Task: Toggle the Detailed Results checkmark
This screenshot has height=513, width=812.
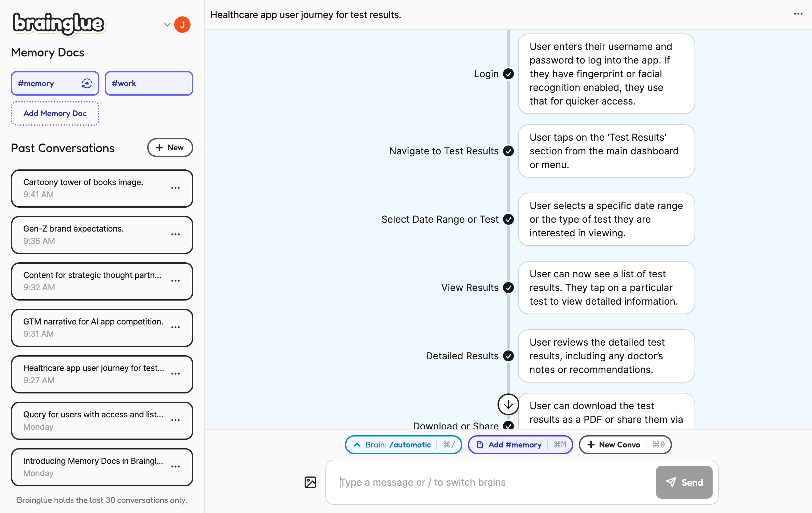Action: click(508, 356)
